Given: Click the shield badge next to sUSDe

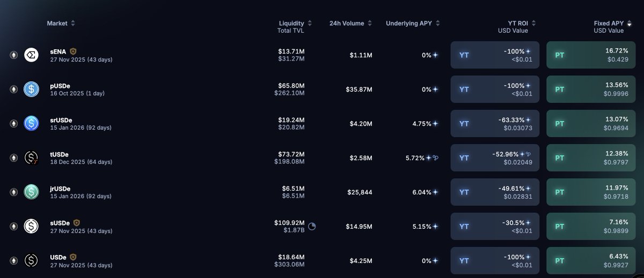Looking at the screenshot, I should click(77, 222).
